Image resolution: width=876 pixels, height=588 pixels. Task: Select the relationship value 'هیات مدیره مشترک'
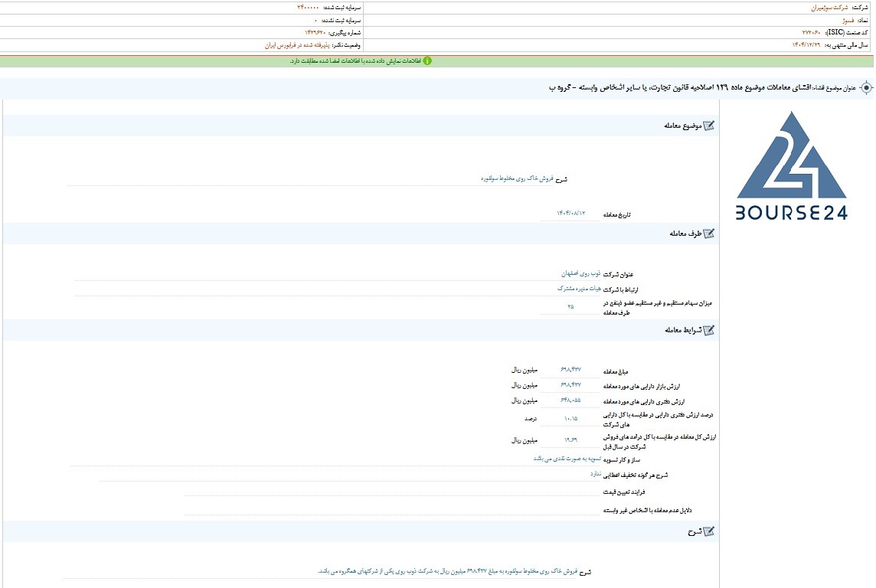[579, 289]
